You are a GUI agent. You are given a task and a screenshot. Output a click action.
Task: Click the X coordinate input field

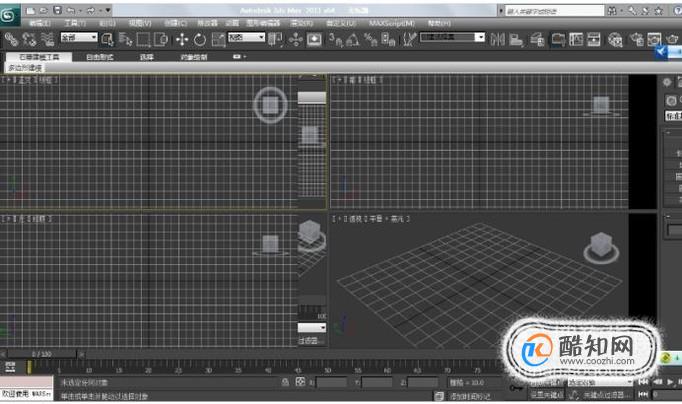pyautogui.click(x=331, y=383)
